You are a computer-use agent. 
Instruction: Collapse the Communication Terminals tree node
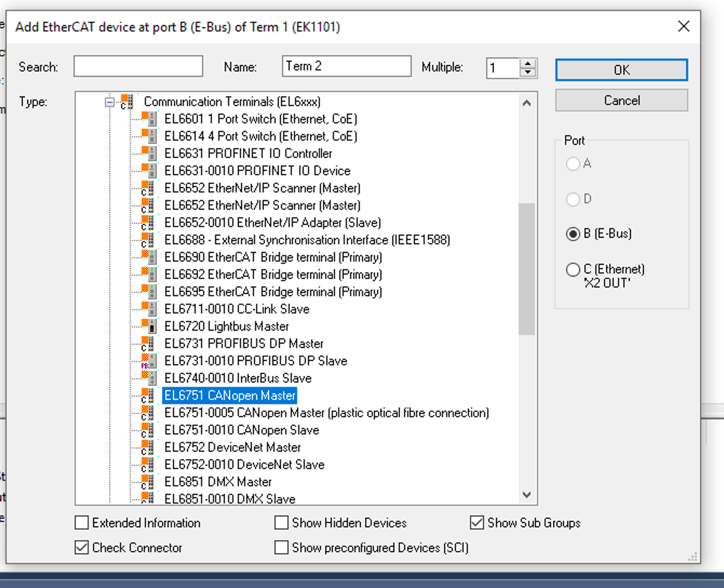pyautogui.click(x=110, y=102)
